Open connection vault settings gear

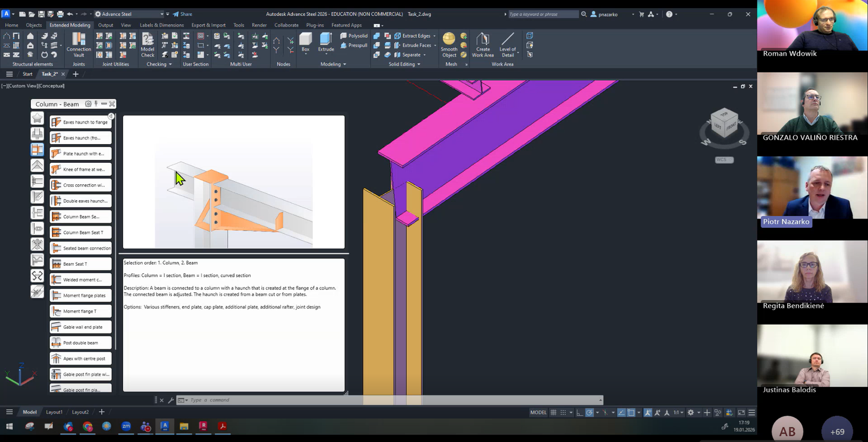[88, 104]
